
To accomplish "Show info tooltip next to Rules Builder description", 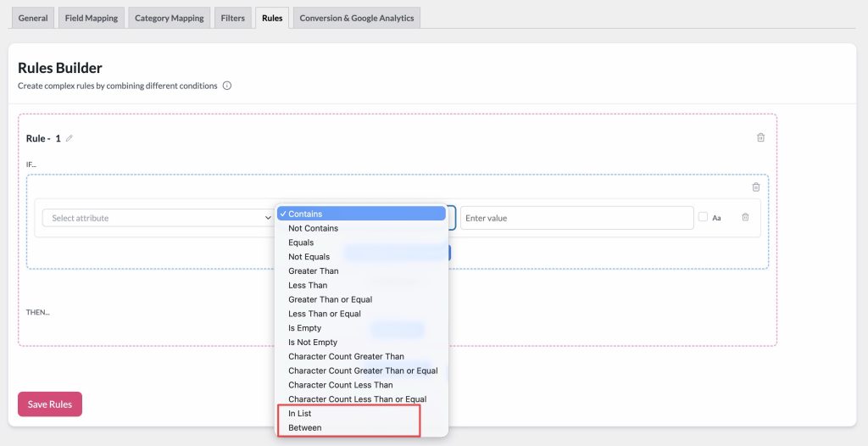I will pyautogui.click(x=227, y=86).
